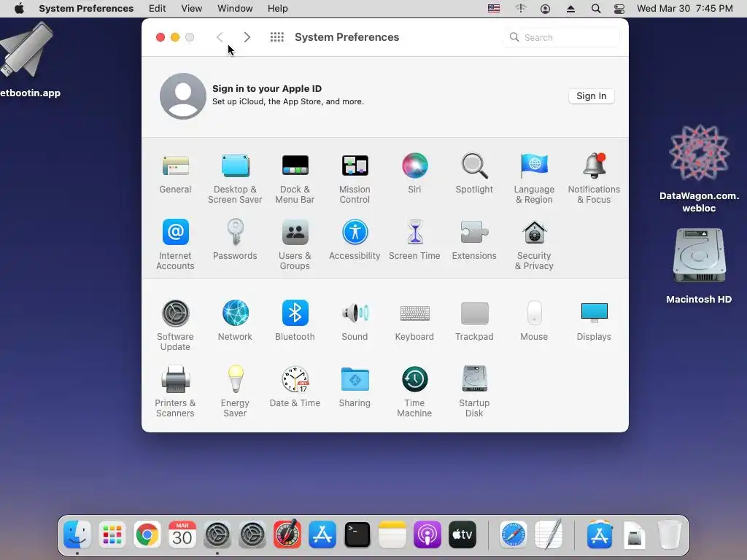Open the Apple menu

point(19,8)
